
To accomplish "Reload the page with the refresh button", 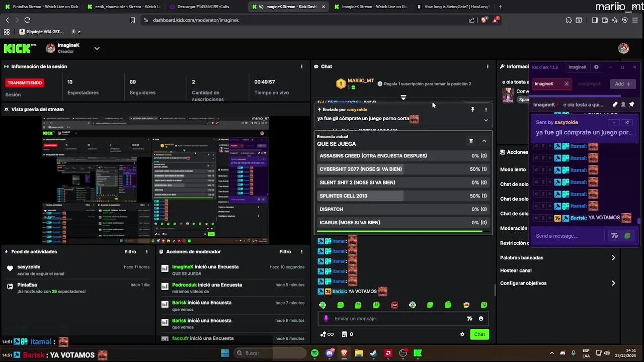I will coord(27,20).
